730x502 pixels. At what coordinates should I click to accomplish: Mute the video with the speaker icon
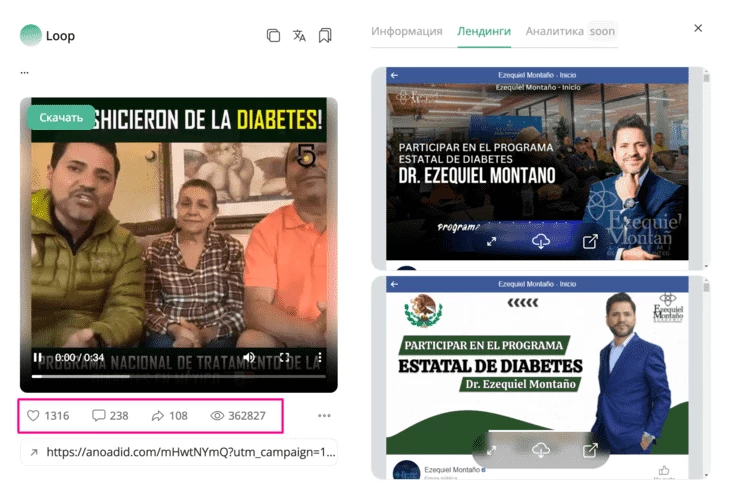249,357
